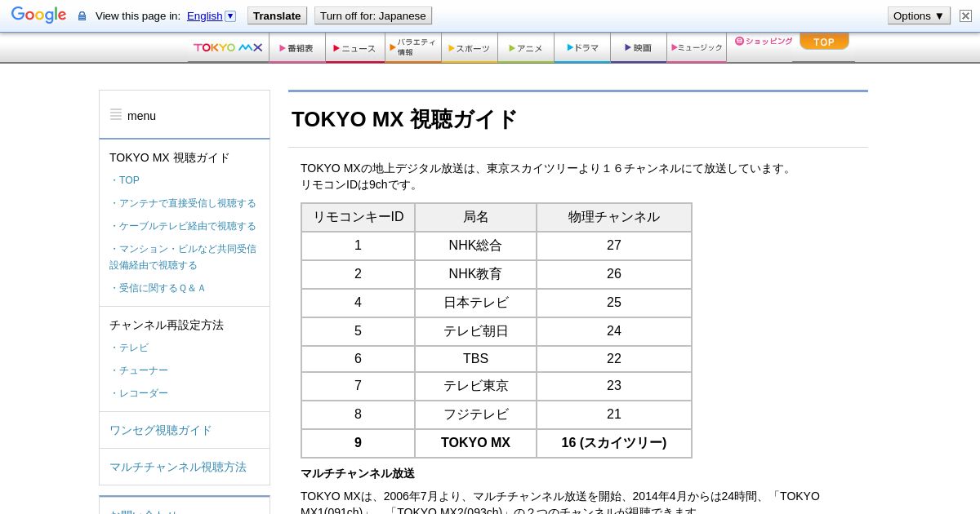The height and width of the screenshot is (514, 980).
Task: Click the bold TOKYO MX table cell
Action: [x=475, y=443]
